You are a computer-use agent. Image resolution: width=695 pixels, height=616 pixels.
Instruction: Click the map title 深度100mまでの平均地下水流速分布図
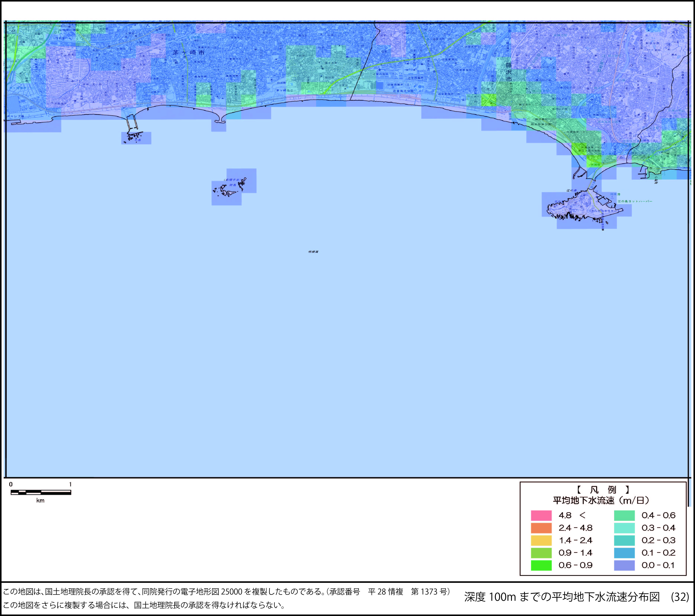pyautogui.click(x=562, y=597)
